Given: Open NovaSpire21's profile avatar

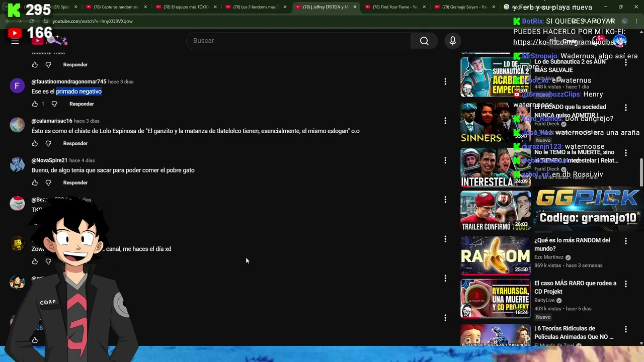Looking at the screenshot, I should pos(17,164).
